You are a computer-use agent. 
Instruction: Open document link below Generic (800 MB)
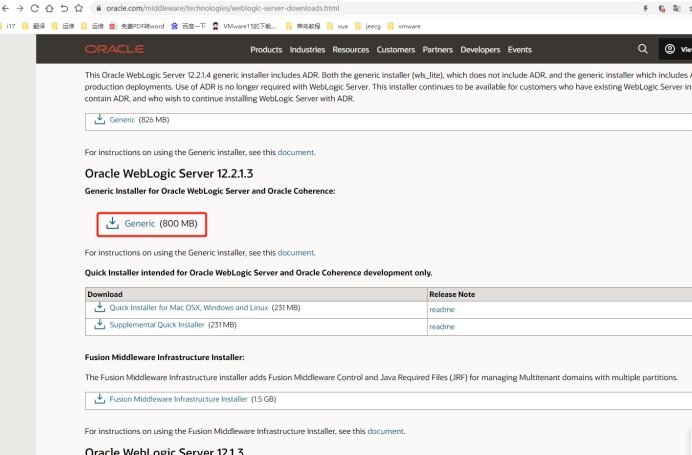296,253
